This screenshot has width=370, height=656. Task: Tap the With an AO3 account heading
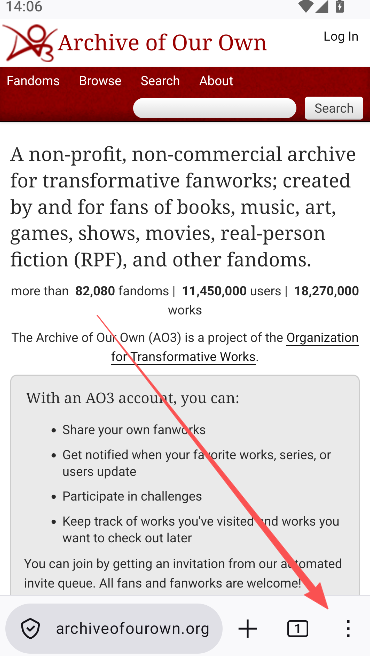[x=132, y=397]
